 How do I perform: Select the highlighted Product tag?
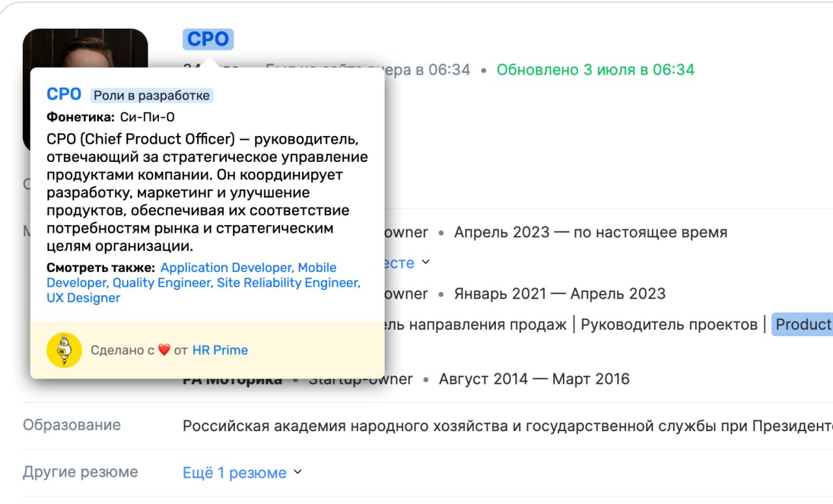click(x=802, y=324)
